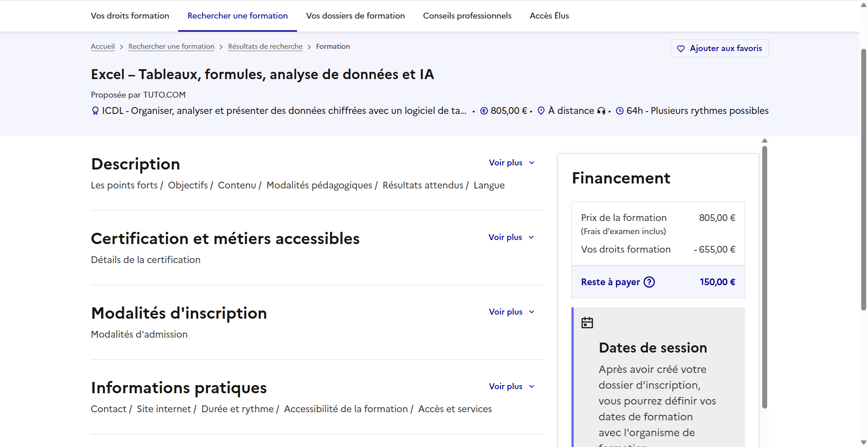This screenshot has width=868, height=447.
Task: Click the Durée et rythme text
Action: [x=237, y=409]
